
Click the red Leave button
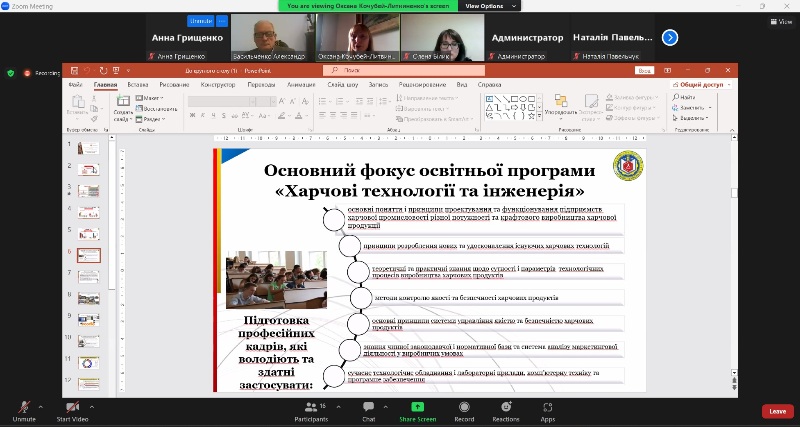[777, 411]
